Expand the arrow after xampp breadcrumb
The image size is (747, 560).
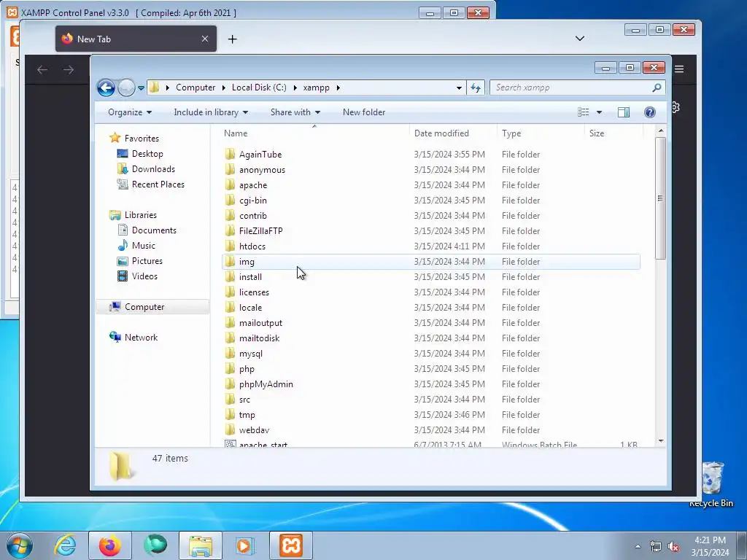pos(338,87)
